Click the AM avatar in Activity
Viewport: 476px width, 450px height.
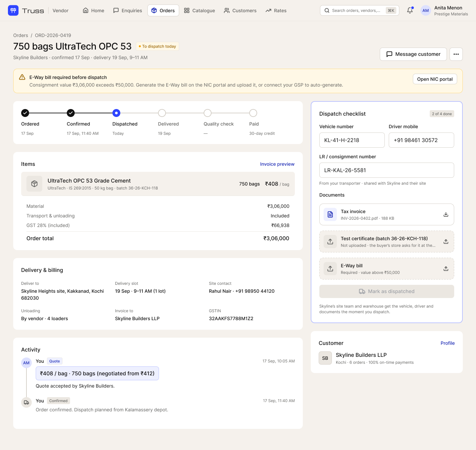click(x=26, y=363)
